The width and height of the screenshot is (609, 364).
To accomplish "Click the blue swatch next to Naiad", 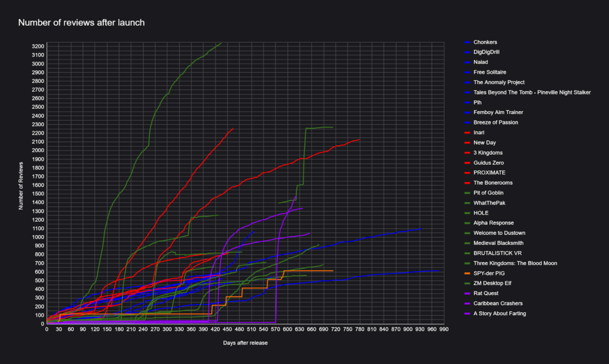I will click(467, 62).
